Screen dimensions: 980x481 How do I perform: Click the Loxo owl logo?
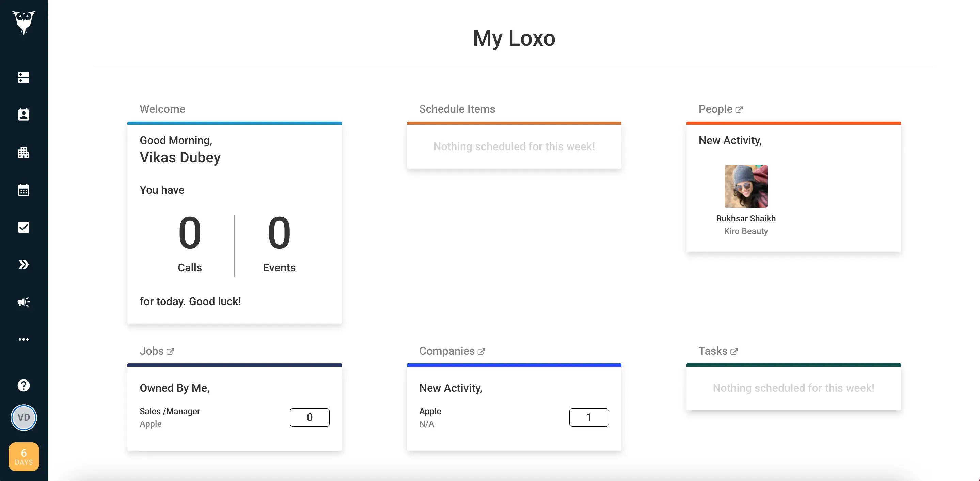[x=23, y=22]
